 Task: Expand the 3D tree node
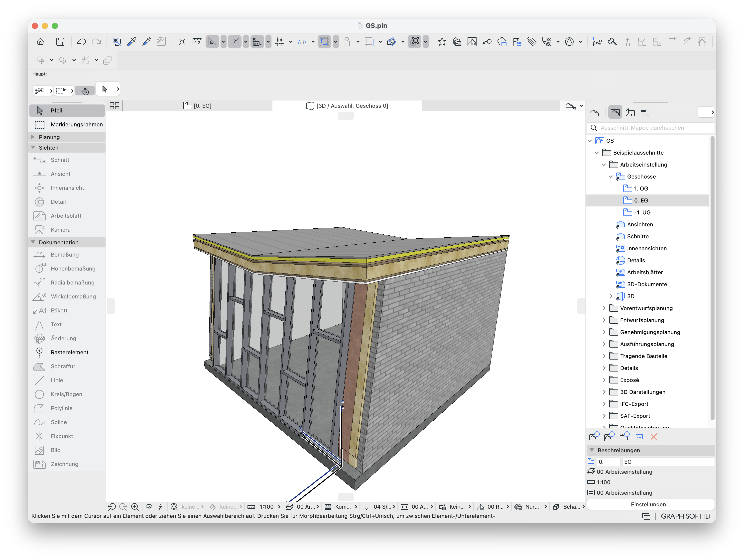pyautogui.click(x=611, y=296)
